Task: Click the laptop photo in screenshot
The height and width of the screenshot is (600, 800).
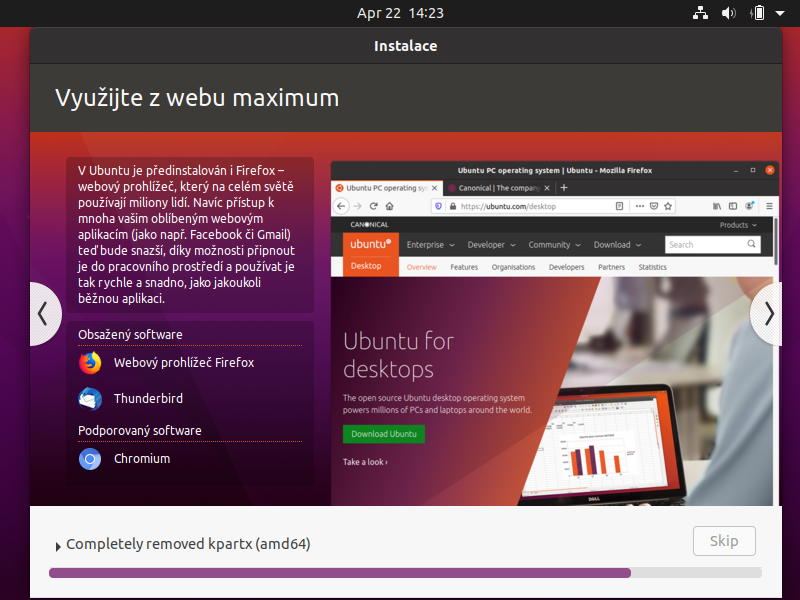Action: point(601,444)
